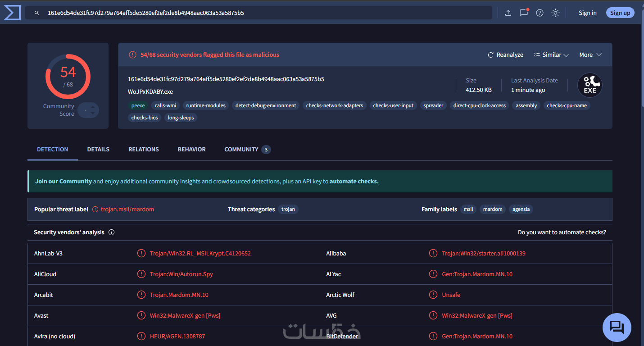Click the Trojan:Win32/starter.ali1000139 result
644x346 pixels.
484,254
